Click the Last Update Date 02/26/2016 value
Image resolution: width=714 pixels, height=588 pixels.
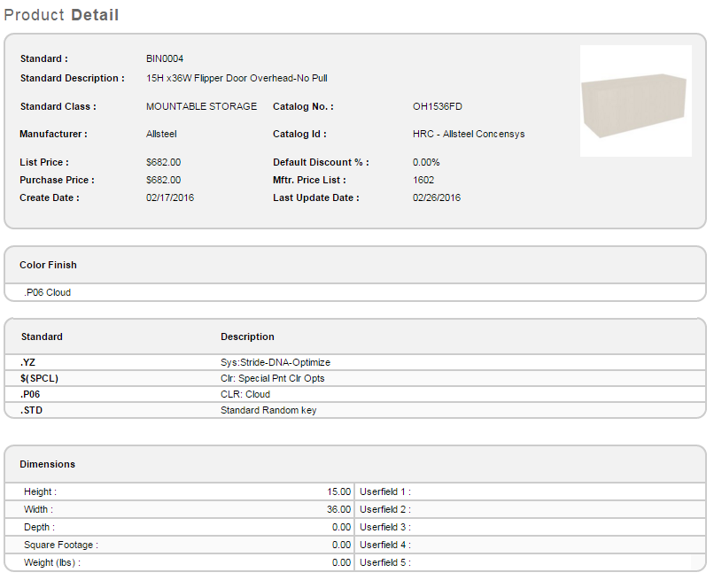pos(437,197)
